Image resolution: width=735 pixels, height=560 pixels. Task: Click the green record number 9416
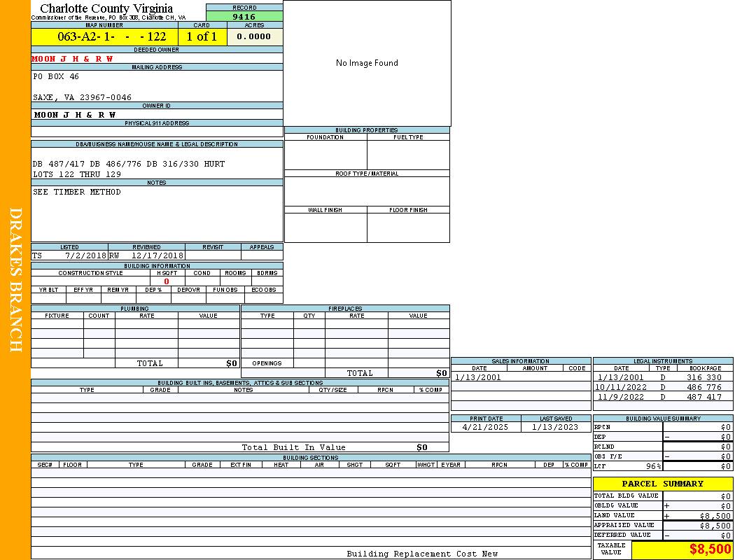point(244,17)
